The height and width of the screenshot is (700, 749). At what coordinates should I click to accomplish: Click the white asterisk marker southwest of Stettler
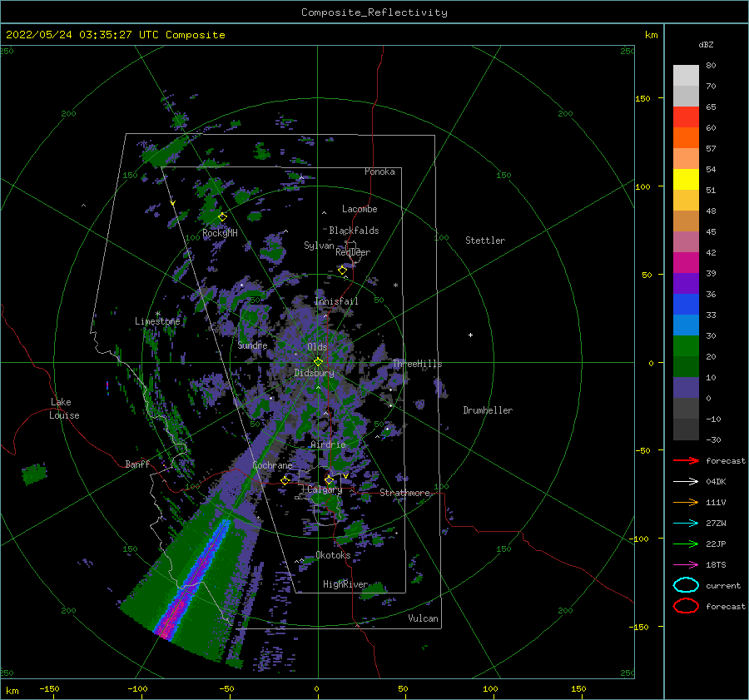tap(395, 285)
